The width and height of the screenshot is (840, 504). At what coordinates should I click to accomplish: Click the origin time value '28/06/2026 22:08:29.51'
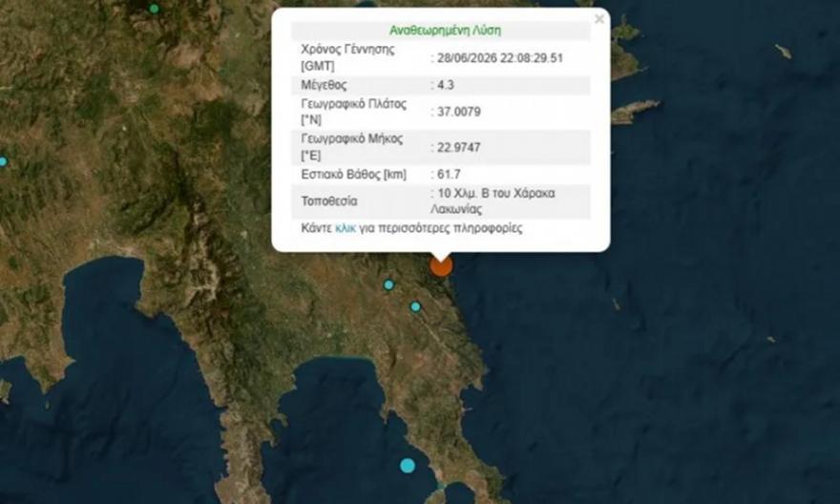500,58
